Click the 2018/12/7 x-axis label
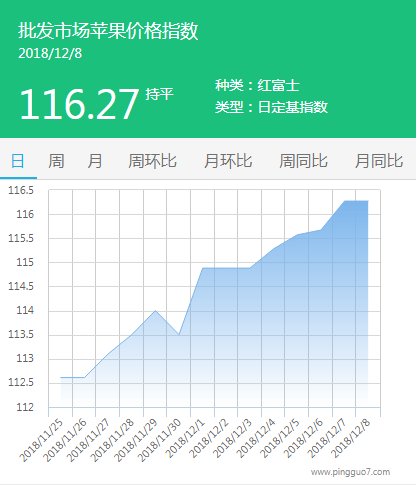 pyautogui.click(x=327, y=438)
